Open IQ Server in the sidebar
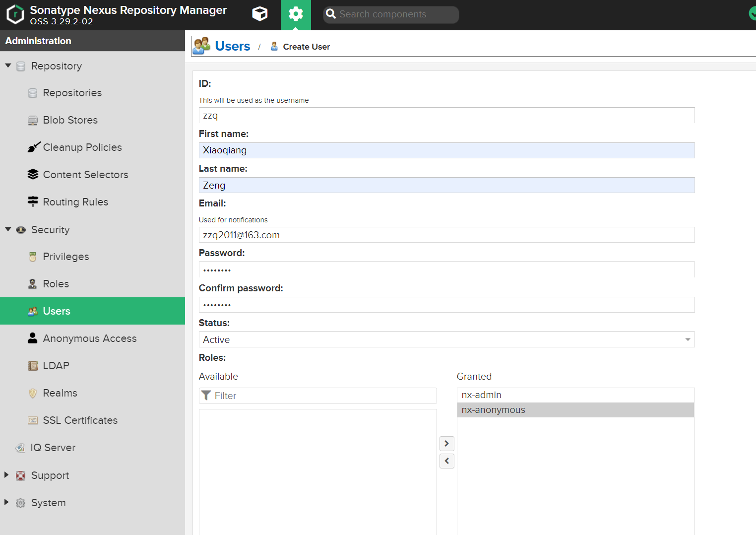Screen dimensions: 756x535 point(53,448)
